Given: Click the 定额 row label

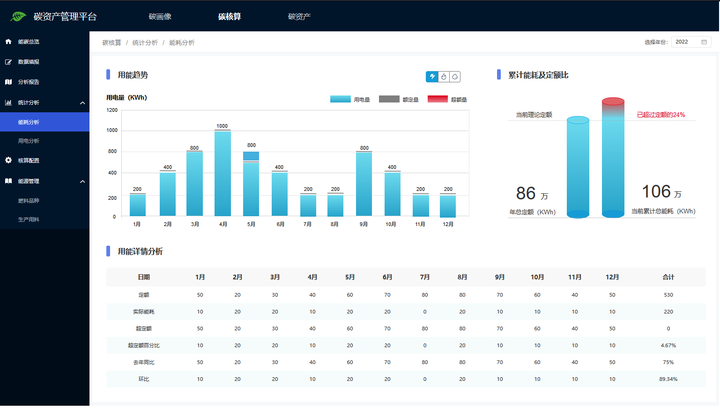Looking at the screenshot, I should click(x=144, y=295).
